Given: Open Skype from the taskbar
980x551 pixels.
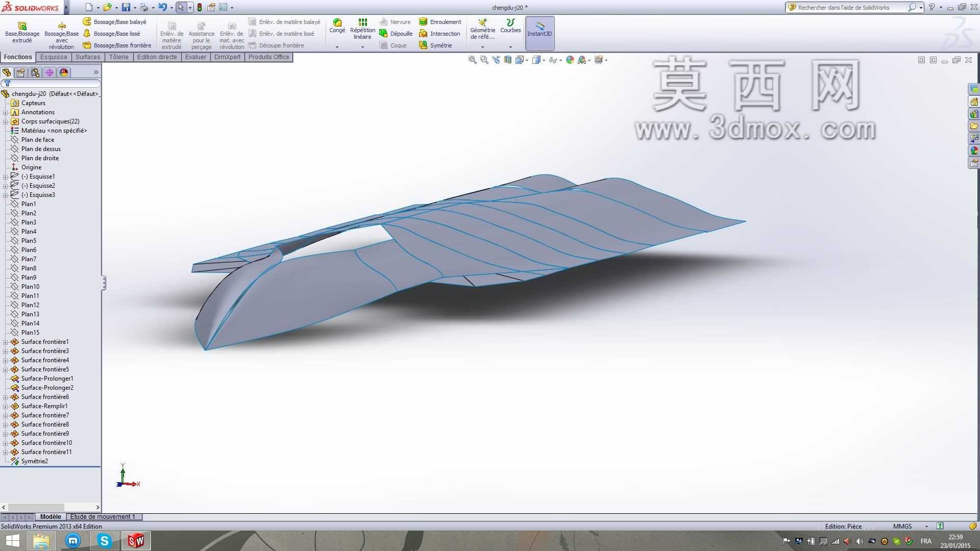Looking at the screenshot, I should (105, 541).
